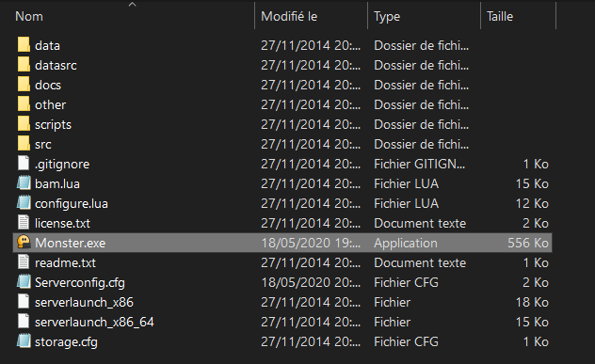Click the scripts folder icon
This screenshot has width=595, height=364.
pyautogui.click(x=24, y=123)
